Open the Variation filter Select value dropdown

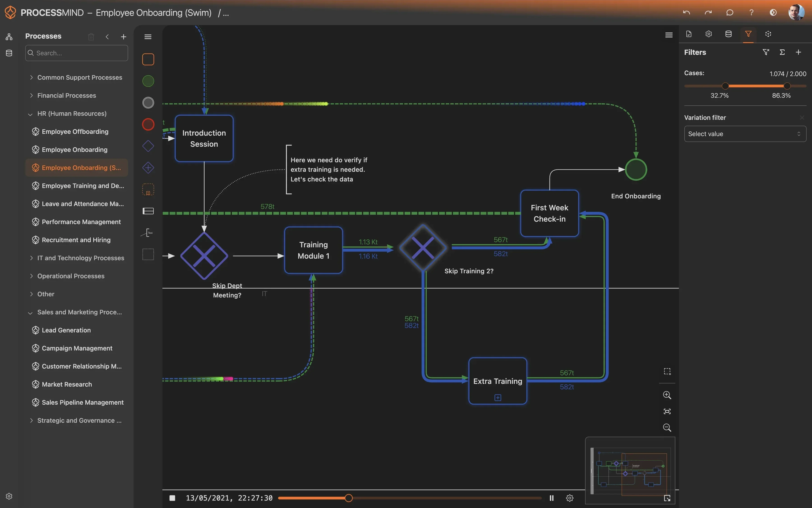tap(745, 134)
